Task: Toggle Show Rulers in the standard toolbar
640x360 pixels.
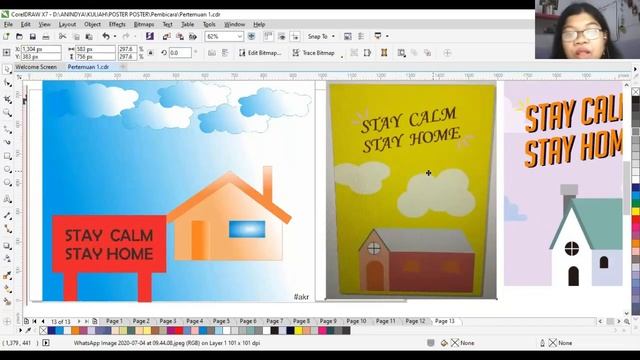Action: pyautogui.click(x=268, y=36)
